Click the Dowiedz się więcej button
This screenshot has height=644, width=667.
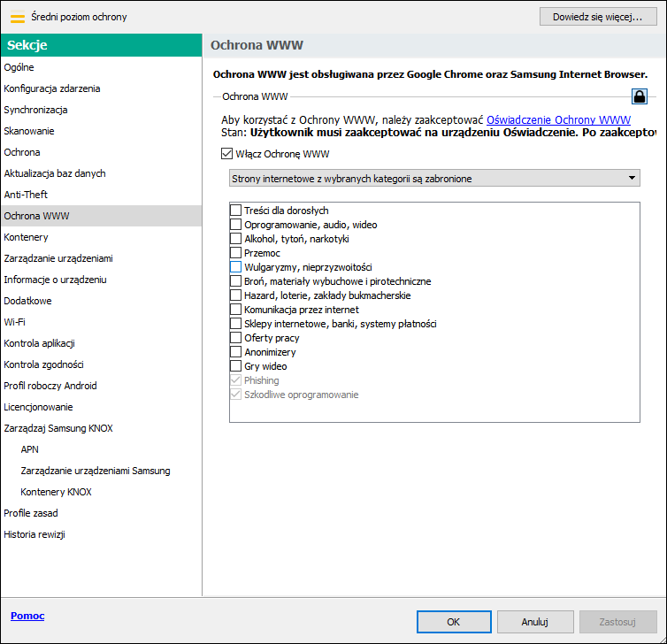point(598,17)
